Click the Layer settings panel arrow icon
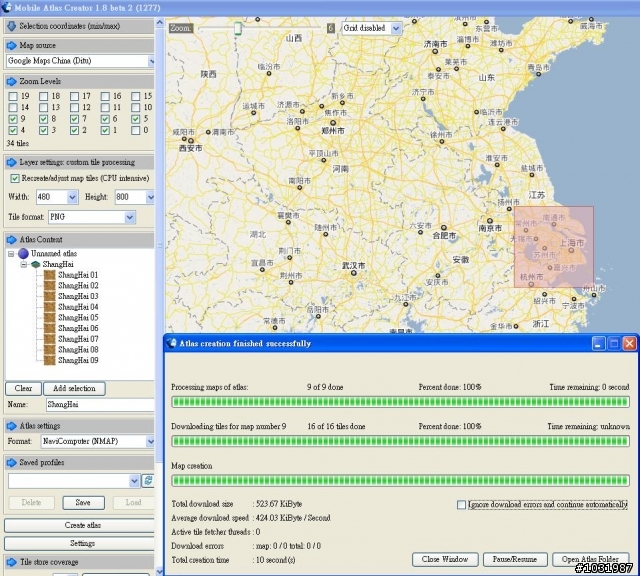Viewport: 640px width, 576px height. click(x=11, y=162)
